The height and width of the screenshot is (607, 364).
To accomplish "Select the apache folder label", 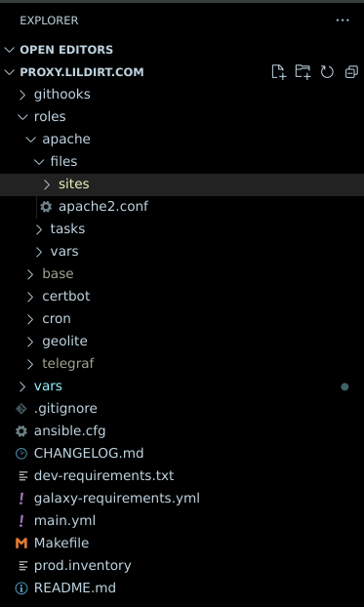I will click(66, 140).
